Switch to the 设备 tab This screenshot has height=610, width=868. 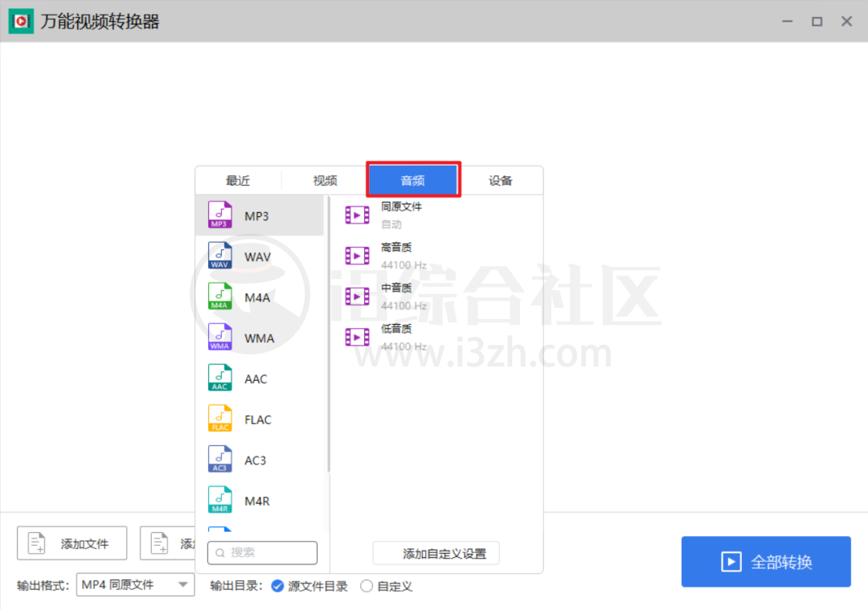pyautogui.click(x=501, y=181)
